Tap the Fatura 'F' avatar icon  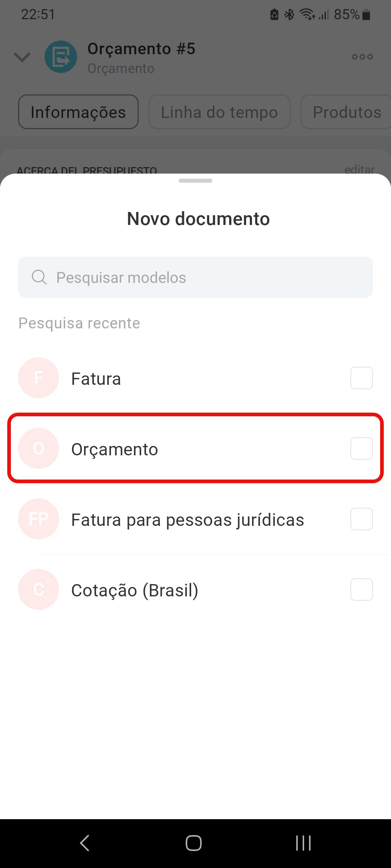(39, 378)
